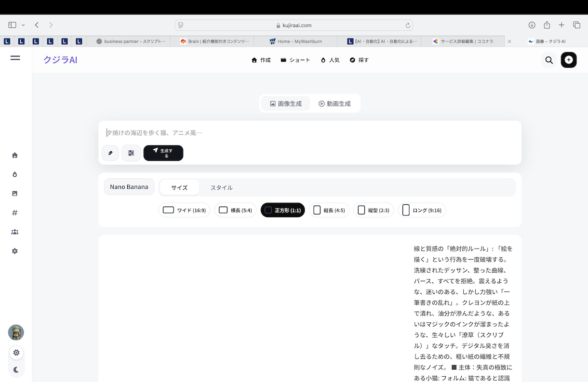588x382 pixels.
Task: Open the hamburger menu beside the クジラAI logo
Action: 15,58
